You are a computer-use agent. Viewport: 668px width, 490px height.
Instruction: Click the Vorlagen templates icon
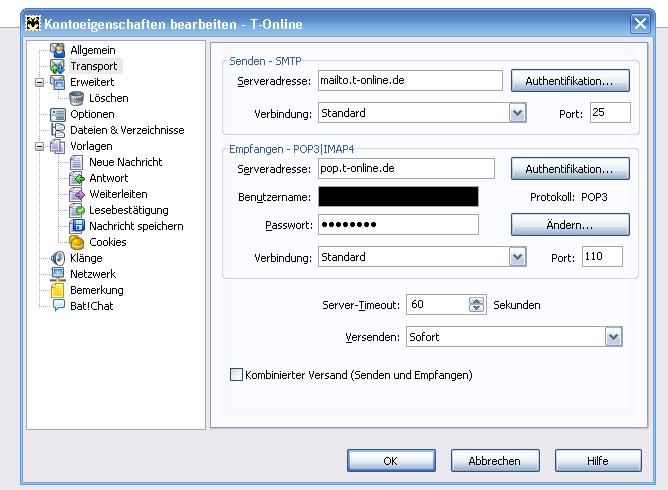[x=58, y=146]
